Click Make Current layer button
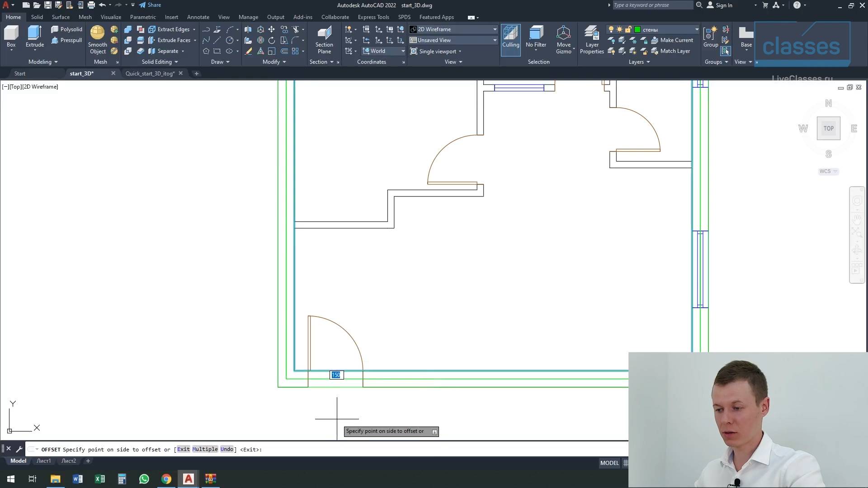Screen dimensions: 868x488 (676, 40)
